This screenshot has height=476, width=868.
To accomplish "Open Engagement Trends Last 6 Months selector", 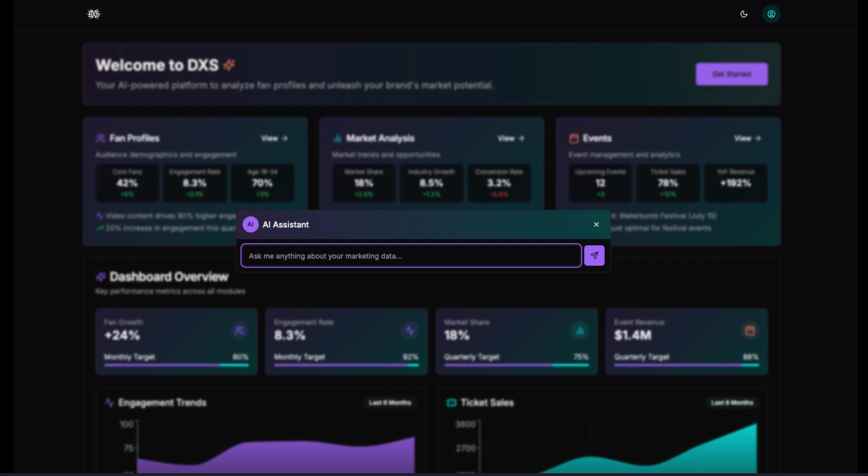I will pyautogui.click(x=390, y=403).
